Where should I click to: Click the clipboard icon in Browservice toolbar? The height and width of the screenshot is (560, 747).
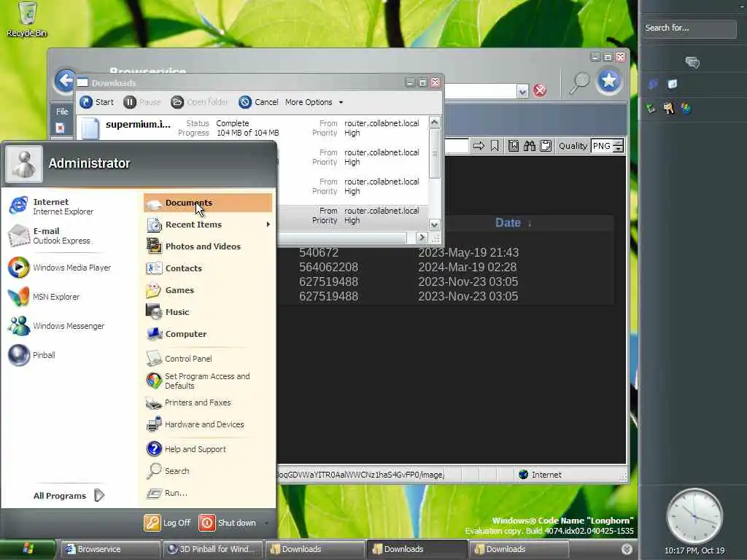[x=546, y=146]
